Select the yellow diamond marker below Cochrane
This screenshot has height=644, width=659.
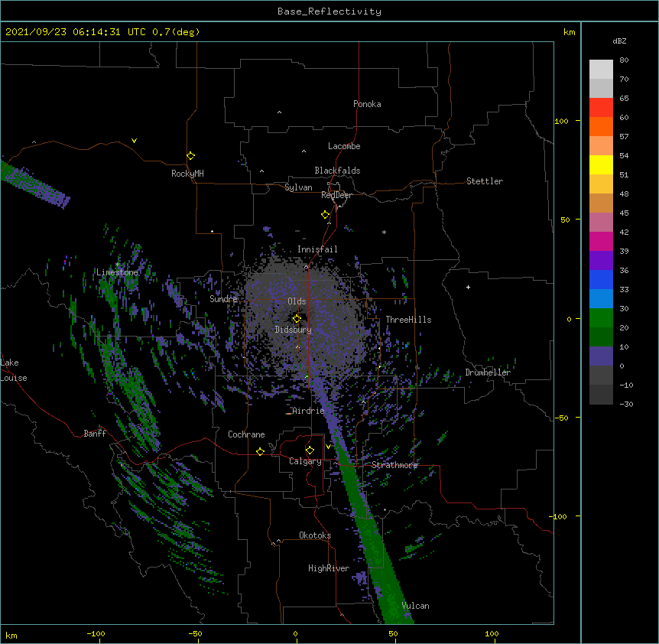click(260, 451)
